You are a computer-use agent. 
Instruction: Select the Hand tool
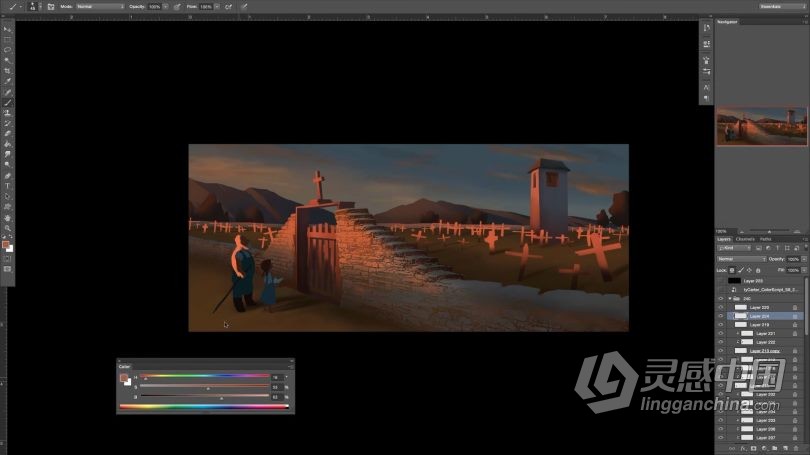click(x=7, y=217)
